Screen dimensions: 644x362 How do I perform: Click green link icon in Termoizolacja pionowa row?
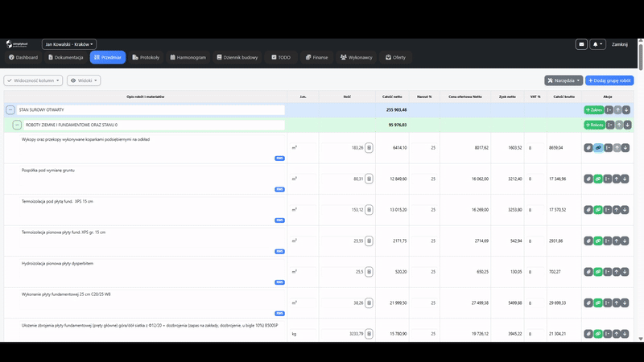tap(598, 241)
